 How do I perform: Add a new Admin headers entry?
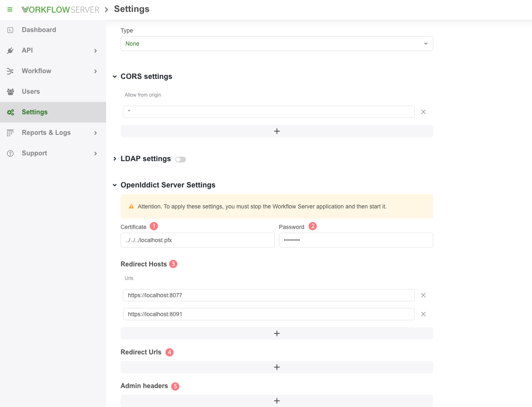(276, 401)
